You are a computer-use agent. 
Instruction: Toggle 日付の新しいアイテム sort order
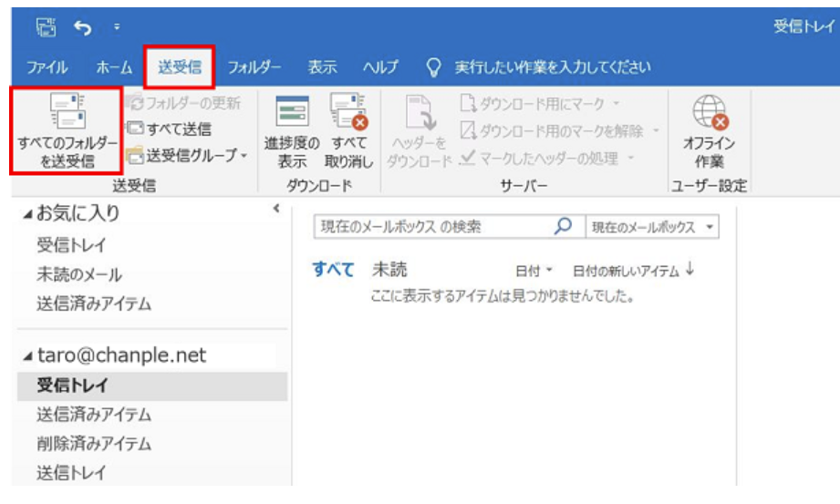click(x=633, y=271)
